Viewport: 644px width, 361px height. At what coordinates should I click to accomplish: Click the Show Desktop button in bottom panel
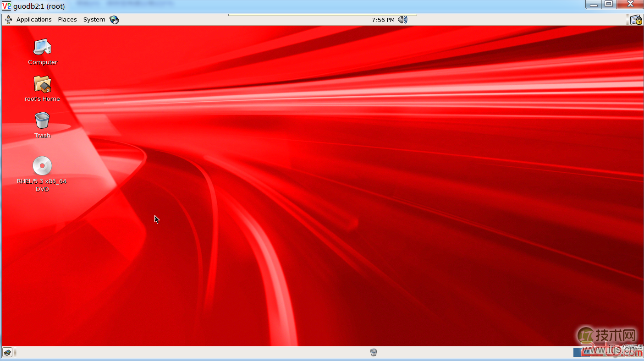7,352
